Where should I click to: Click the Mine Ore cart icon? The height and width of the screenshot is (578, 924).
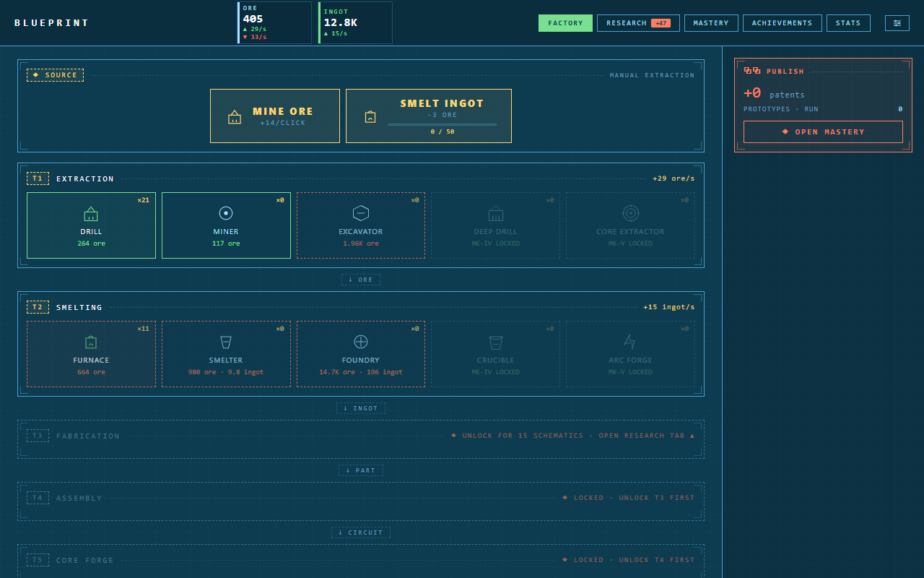click(235, 117)
